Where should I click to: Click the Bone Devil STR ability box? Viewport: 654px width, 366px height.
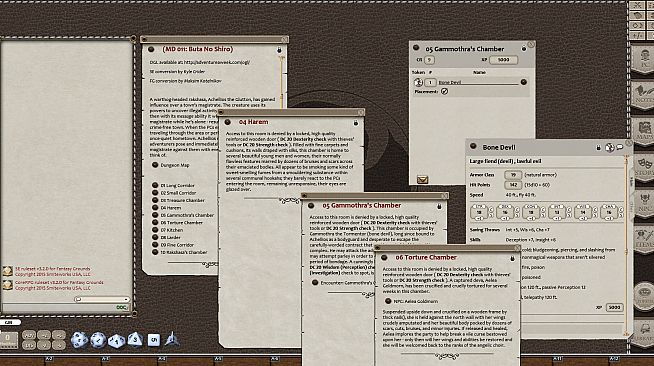click(x=479, y=212)
